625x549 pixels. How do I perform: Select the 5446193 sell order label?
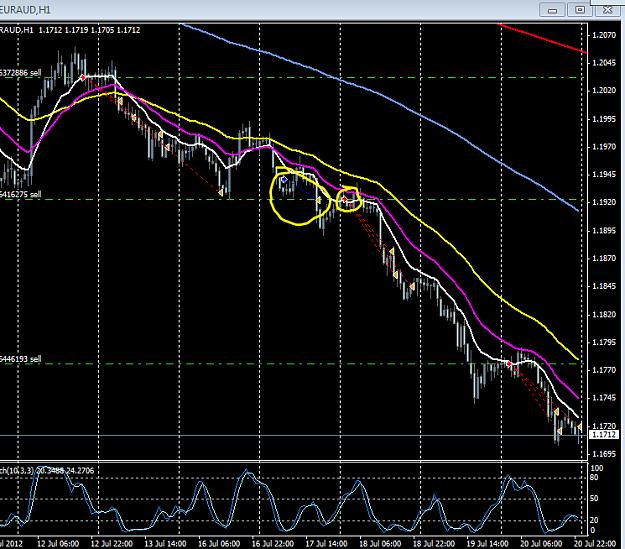click(x=20, y=359)
